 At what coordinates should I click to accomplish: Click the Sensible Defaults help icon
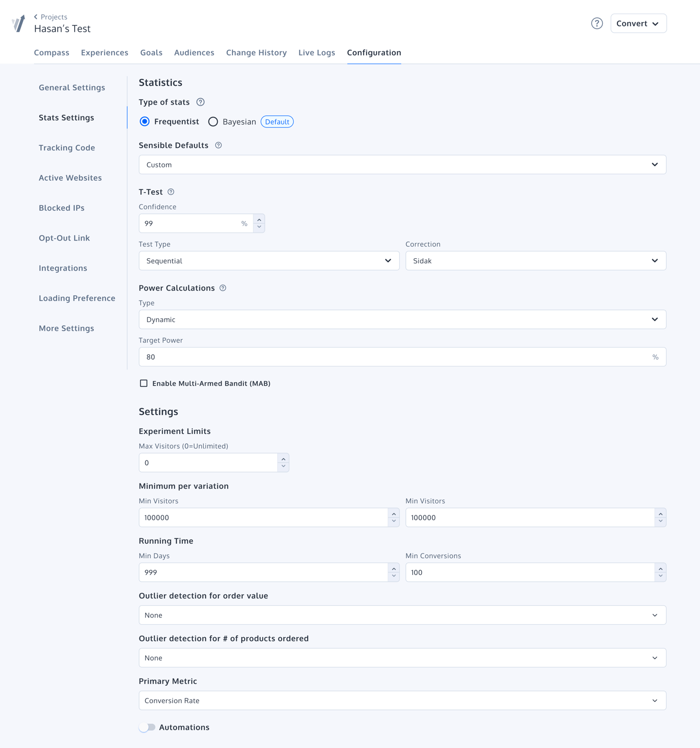[218, 145]
